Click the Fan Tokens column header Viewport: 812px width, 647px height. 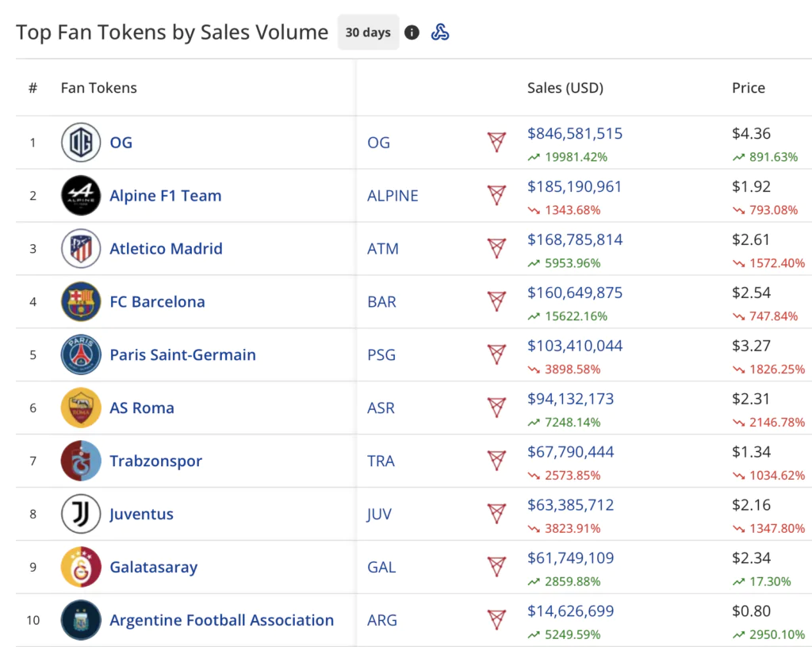98,88
